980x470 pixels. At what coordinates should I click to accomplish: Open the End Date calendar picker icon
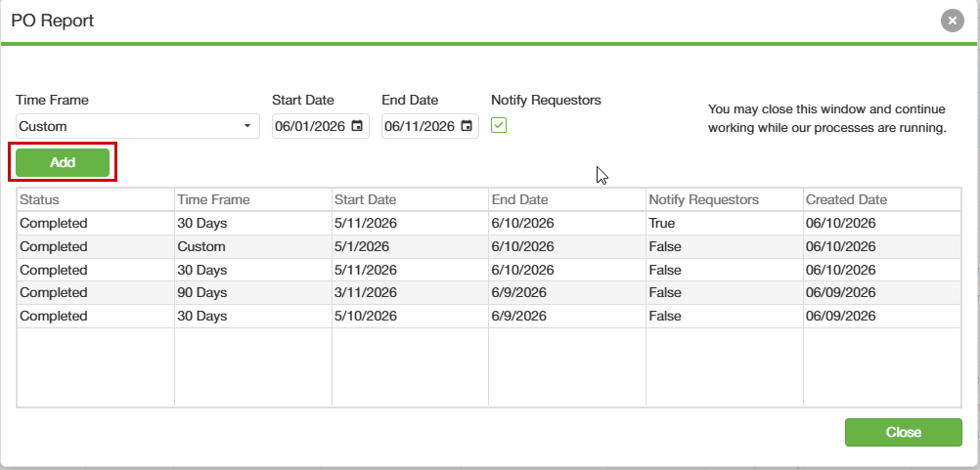(467, 126)
